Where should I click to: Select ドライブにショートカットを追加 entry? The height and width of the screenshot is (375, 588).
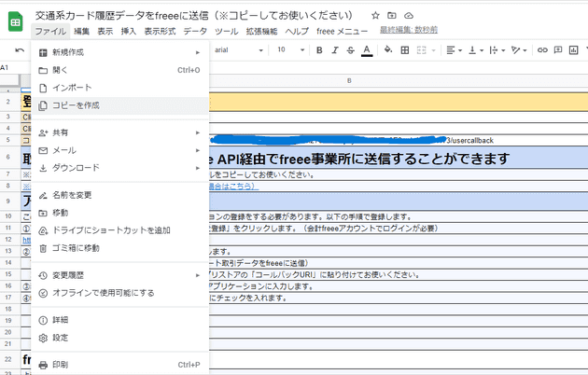[120, 230]
